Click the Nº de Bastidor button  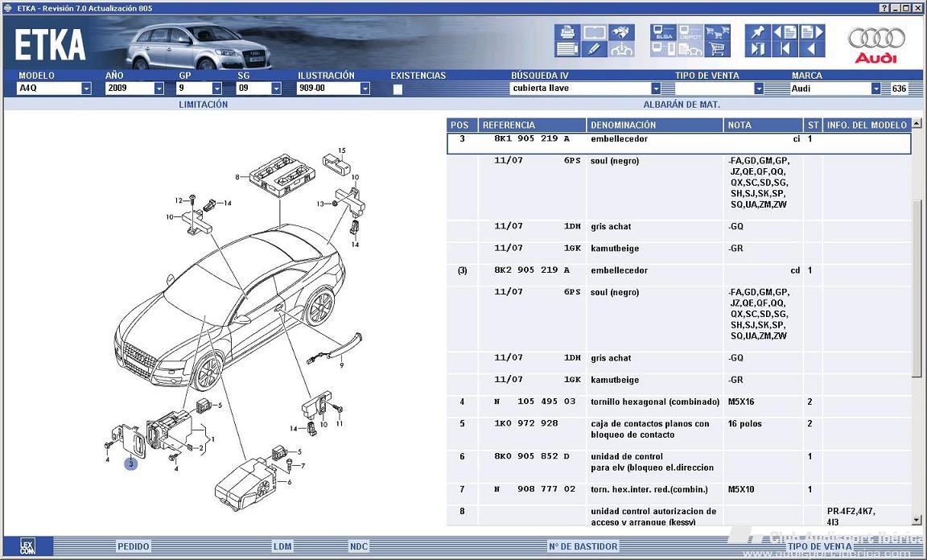(x=583, y=546)
